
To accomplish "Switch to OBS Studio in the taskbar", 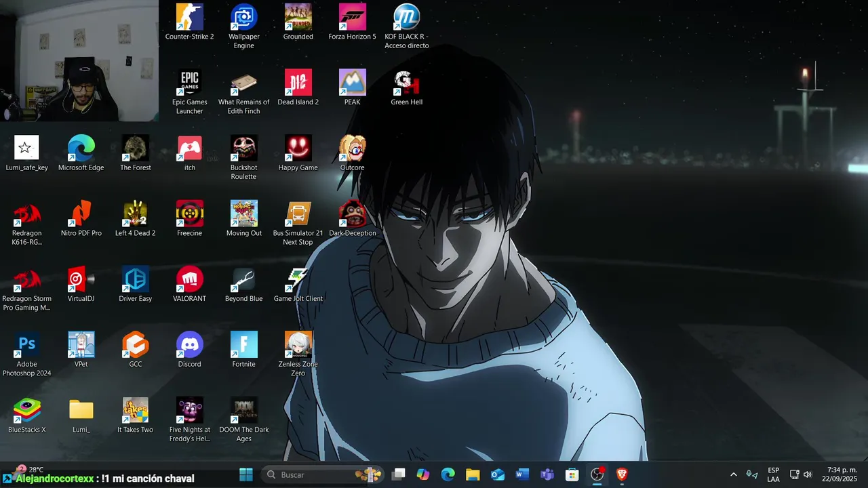I will 597,474.
